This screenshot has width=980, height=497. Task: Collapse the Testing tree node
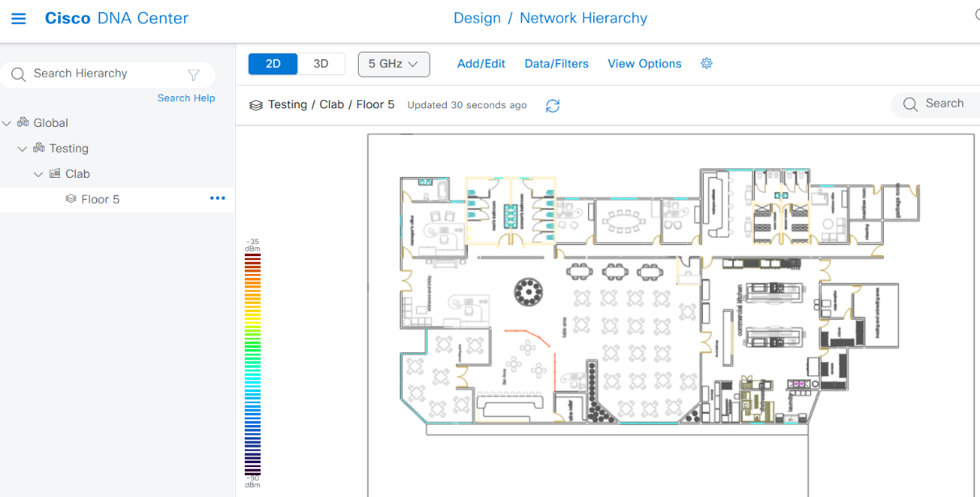click(23, 149)
